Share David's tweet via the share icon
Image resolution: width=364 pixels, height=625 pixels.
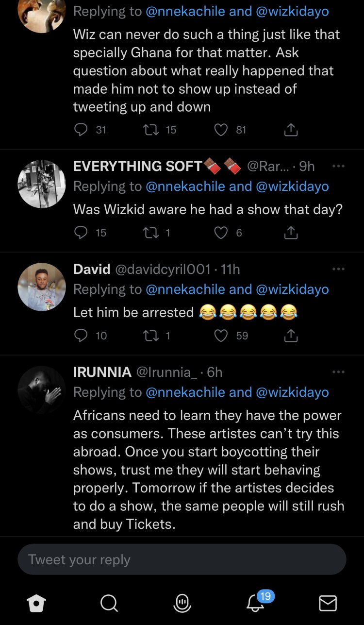point(291,336)
